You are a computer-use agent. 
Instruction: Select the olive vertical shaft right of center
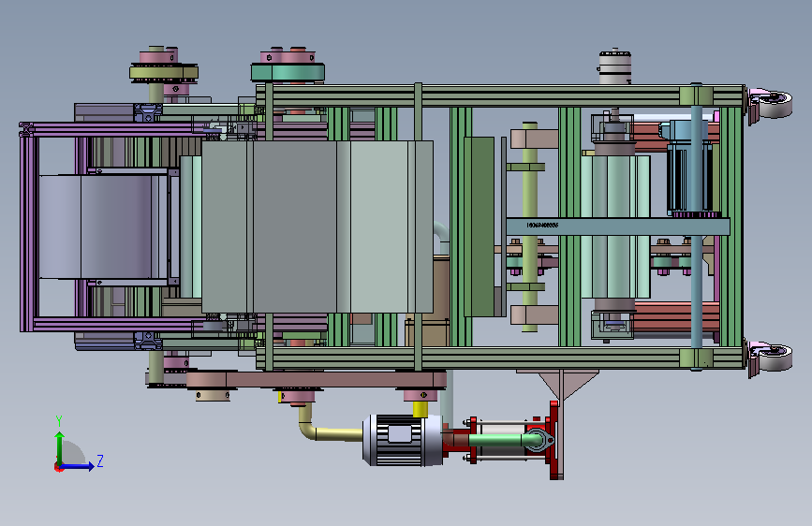(530, 226)
